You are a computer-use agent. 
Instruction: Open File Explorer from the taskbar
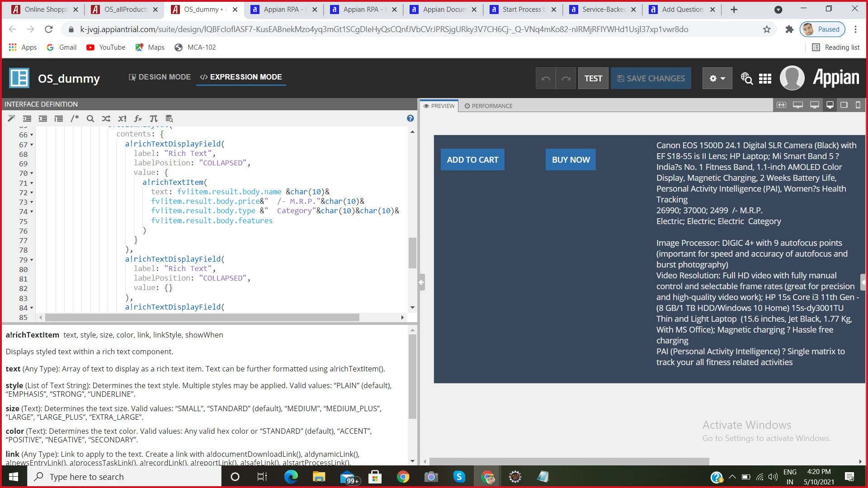point(319,477)
